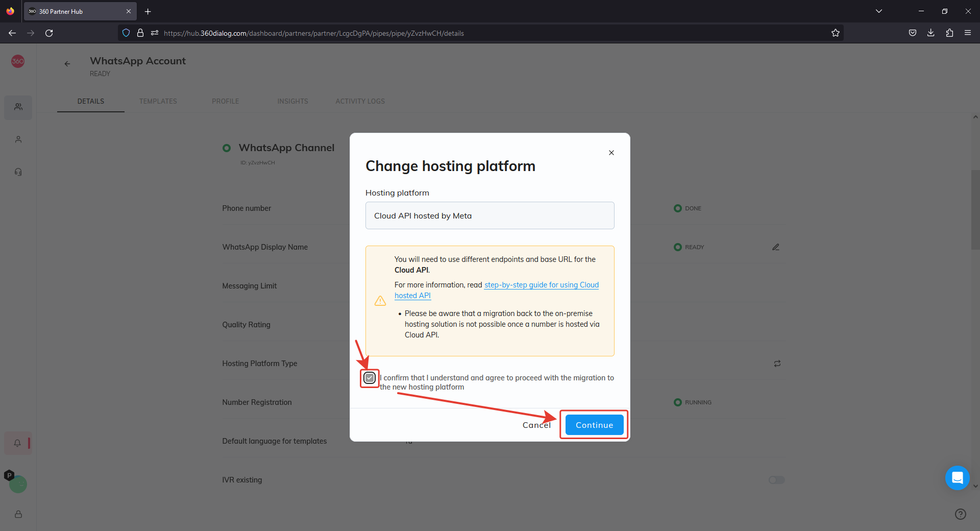Go back using the WhatsApp Account arrow
Viewport: 980px width, 531px height.
pyautogui.click(x=67, y=64)
